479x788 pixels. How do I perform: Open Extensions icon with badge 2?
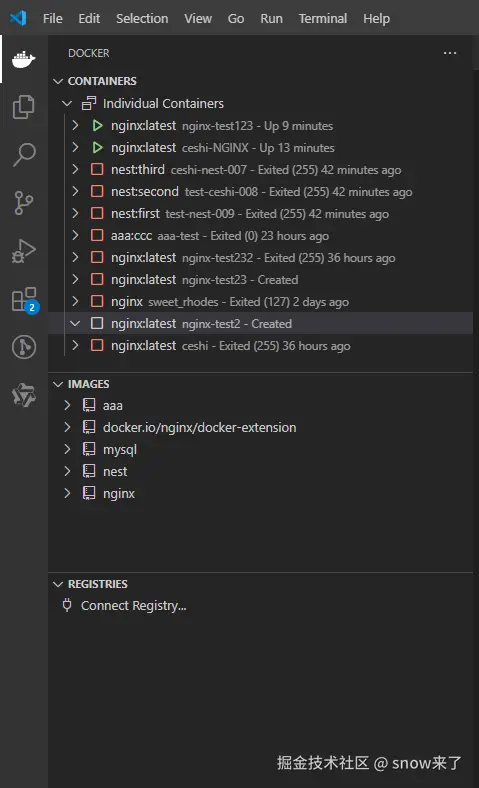[25, 300]
